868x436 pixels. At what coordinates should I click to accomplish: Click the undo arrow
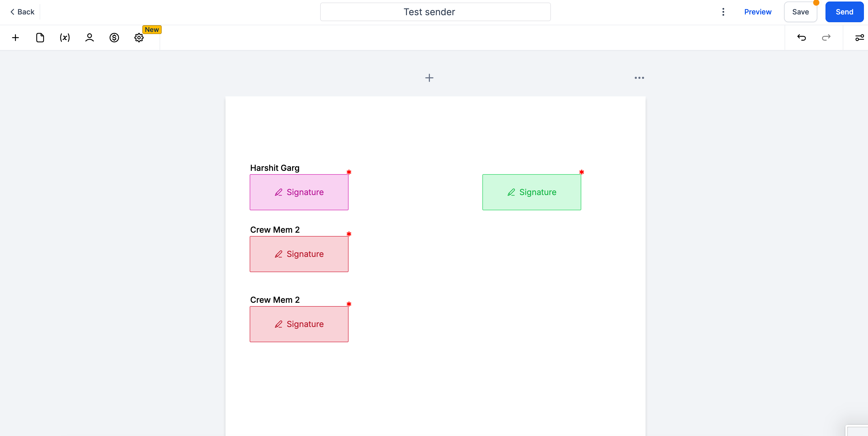coord(801,37)
